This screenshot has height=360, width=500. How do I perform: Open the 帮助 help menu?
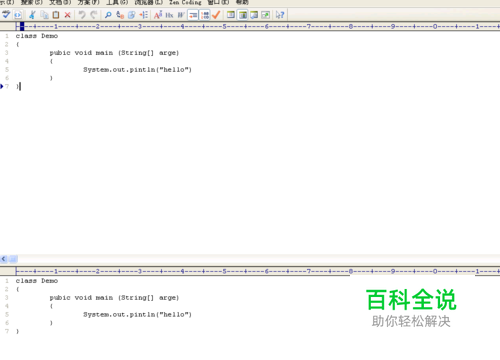242,2
